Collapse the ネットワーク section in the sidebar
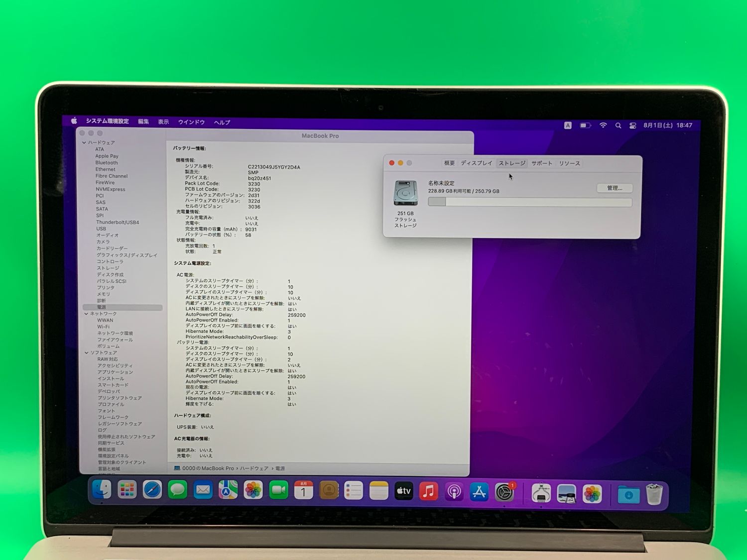This screenshot has height=560, width=747. [x=86, y=314]
